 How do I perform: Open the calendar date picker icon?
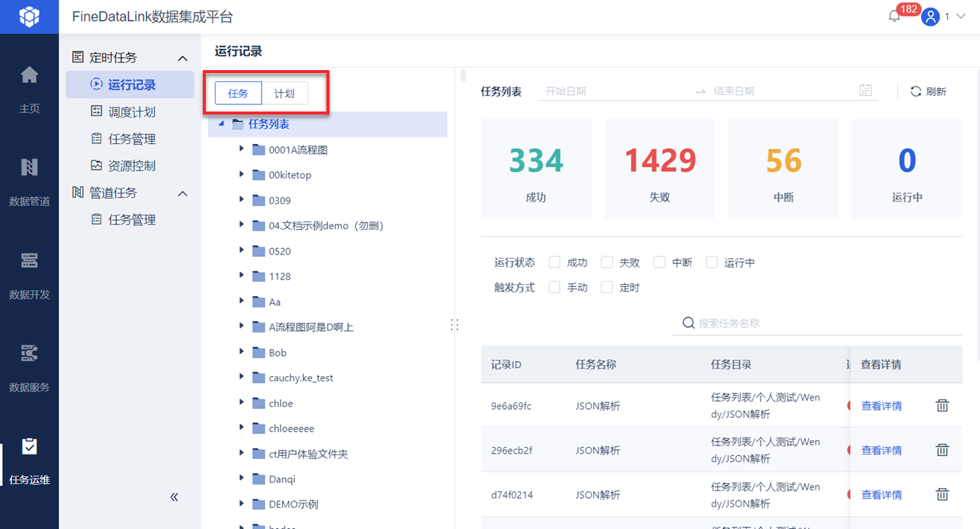pos(865,90)
